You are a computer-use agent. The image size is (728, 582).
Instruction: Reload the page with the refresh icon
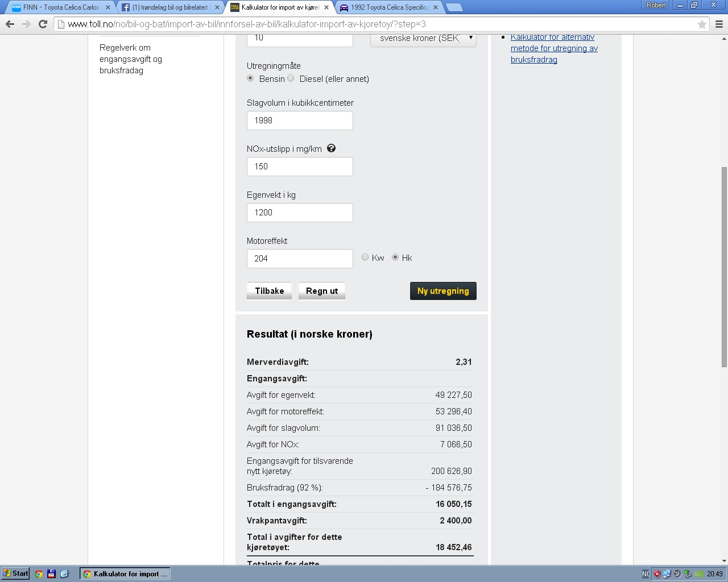pyautogui.click(x=43, y=24)
